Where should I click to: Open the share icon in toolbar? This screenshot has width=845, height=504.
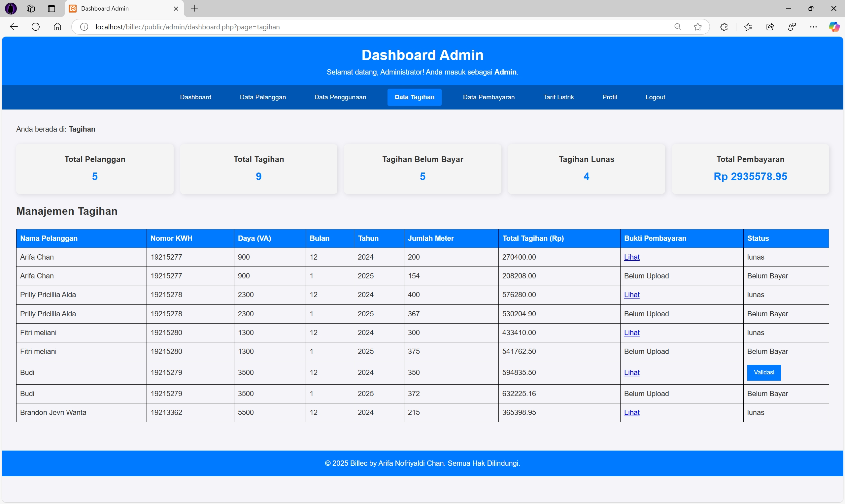[x=770, y=27]
